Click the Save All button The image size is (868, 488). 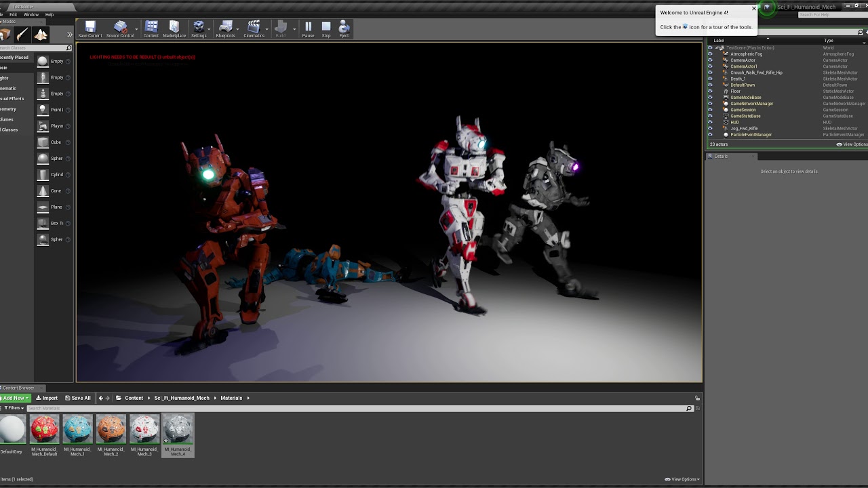click(x=78, y=398)
